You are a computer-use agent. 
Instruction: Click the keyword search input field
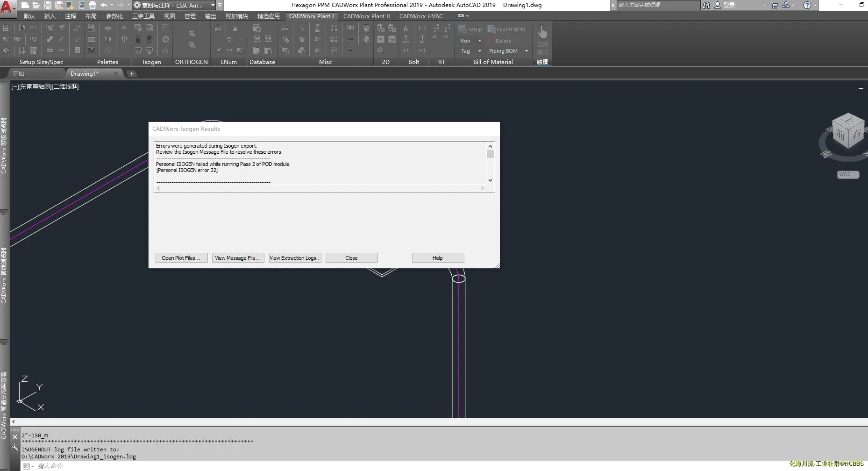coord(658,5)
